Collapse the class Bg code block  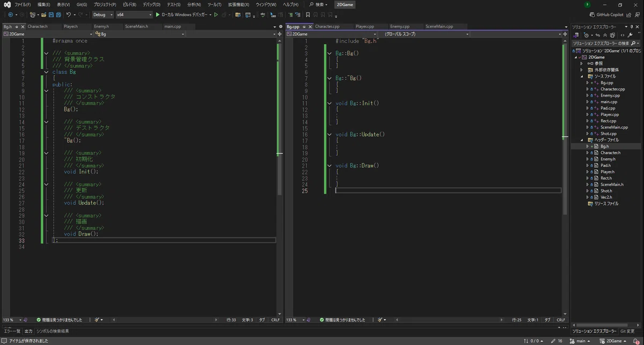pyautogui.click(x=47, y=72)
